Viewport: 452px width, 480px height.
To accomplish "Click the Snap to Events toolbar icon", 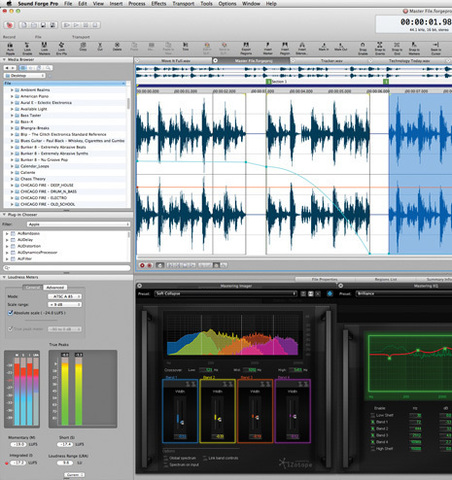I will click(380, 48).
